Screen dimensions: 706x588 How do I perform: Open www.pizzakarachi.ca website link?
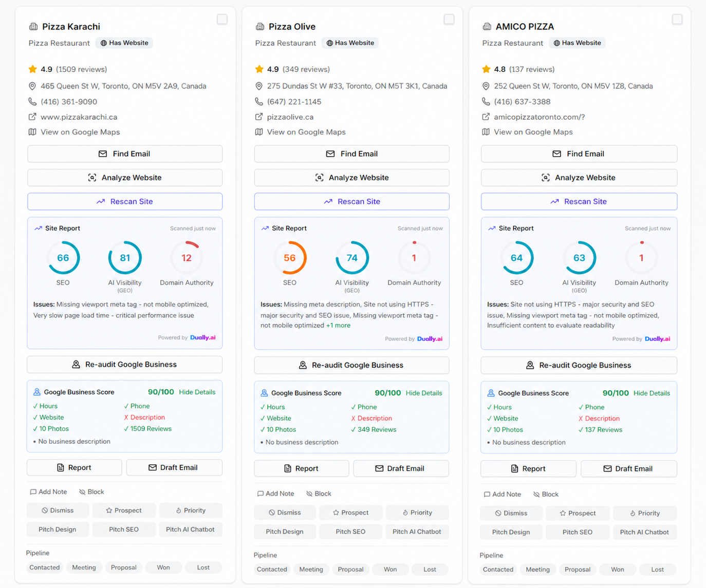pyautogui.click(x=79, y=117)
